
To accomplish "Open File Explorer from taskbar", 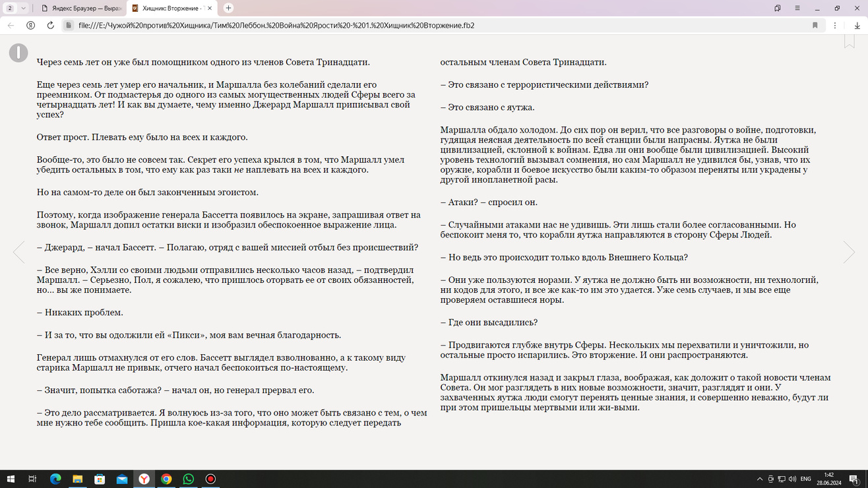I will [x=77, y=479].
